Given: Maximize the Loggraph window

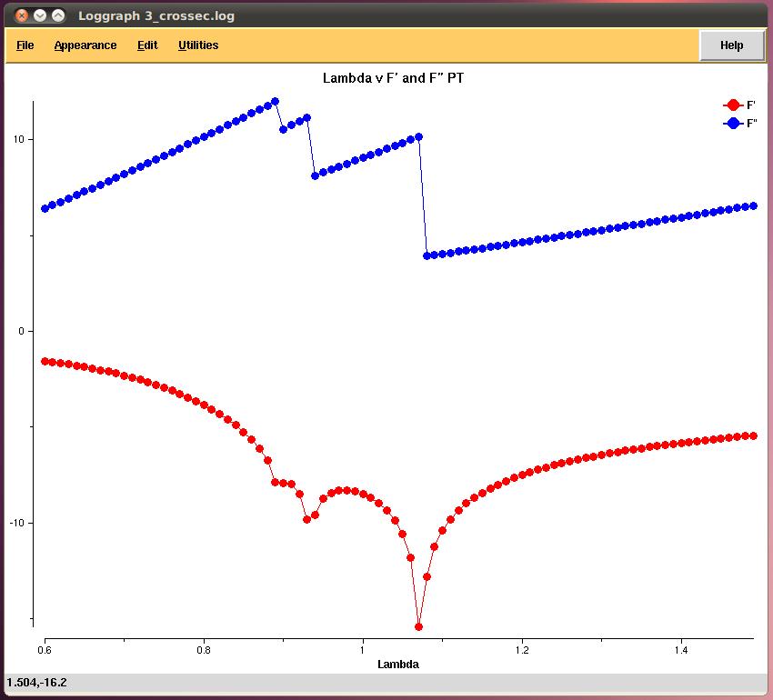Looking at the screenshot, I should pyautogui.click(x=58, y=15).
